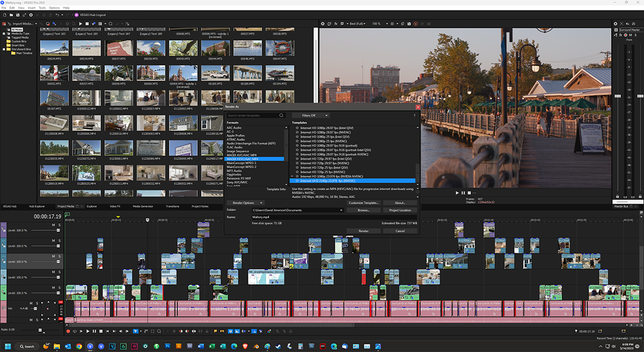
Task: Open the Options menu
Action: 54,8
